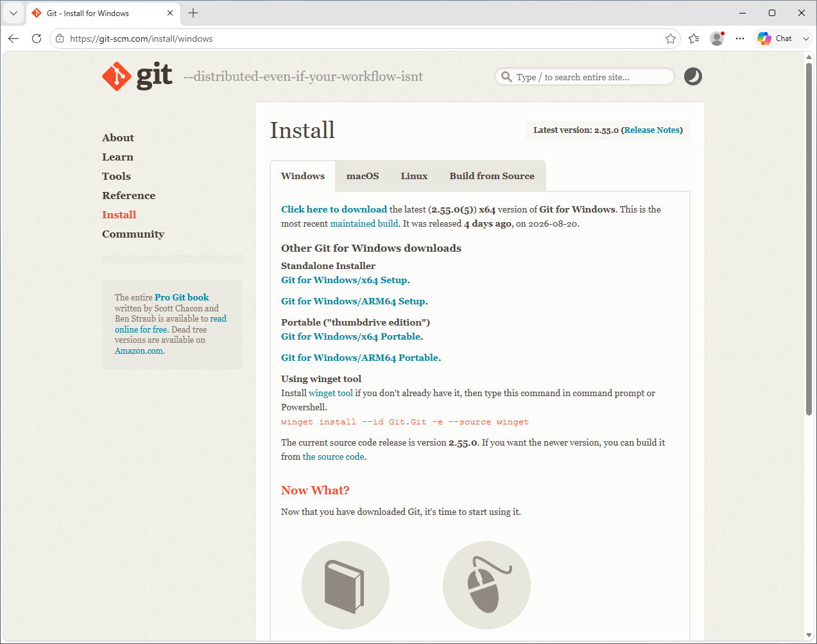817x644 pixels.
Task: Click the tab's Git favicon
Action: pyautogui.click(x=37, y=13)
